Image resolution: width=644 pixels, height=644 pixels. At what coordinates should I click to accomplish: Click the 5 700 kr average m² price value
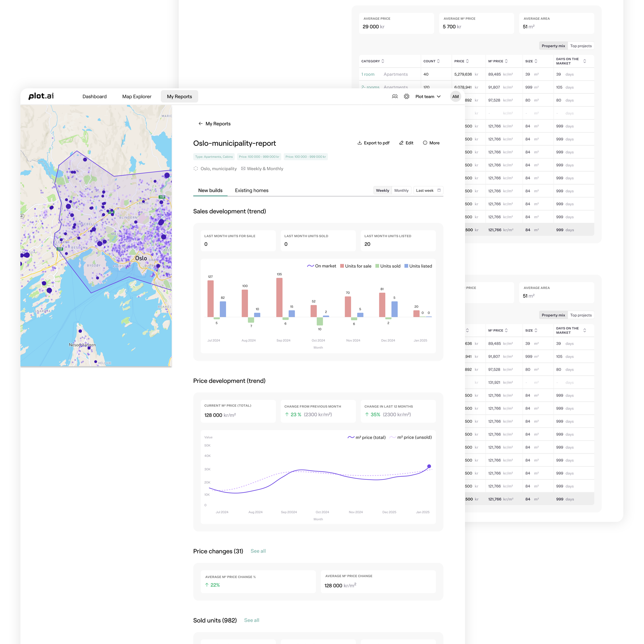pos(452,27)
